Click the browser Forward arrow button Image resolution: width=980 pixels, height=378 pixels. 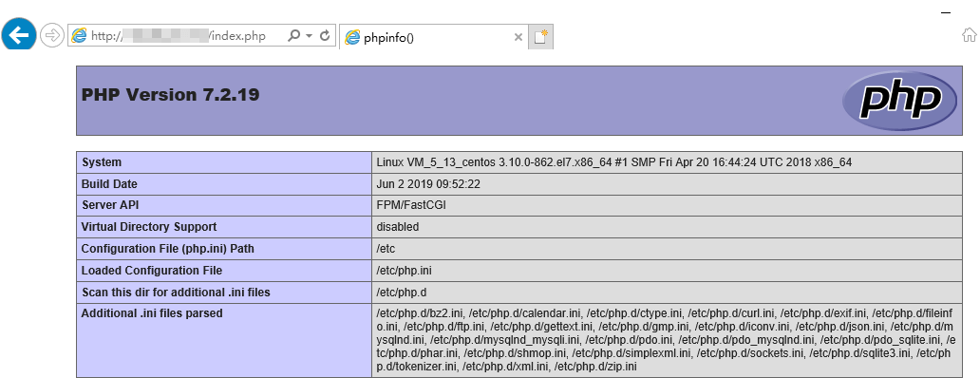52,35
